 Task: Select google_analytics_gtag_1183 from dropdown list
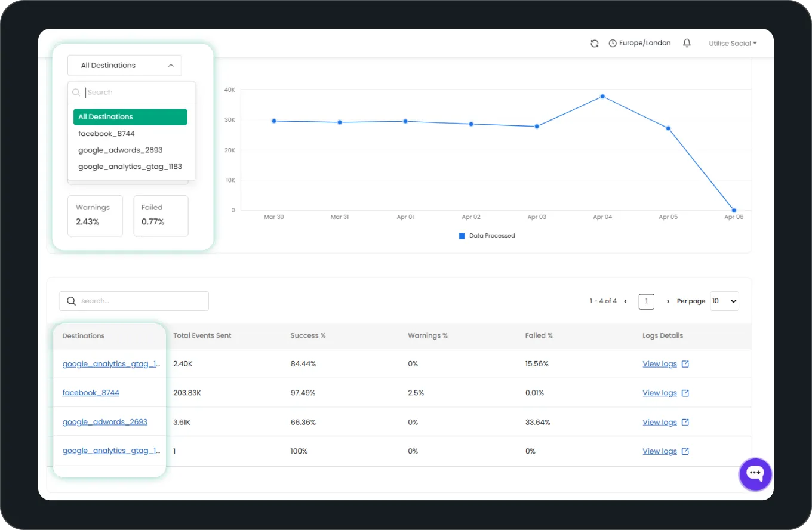click(130, 167)
